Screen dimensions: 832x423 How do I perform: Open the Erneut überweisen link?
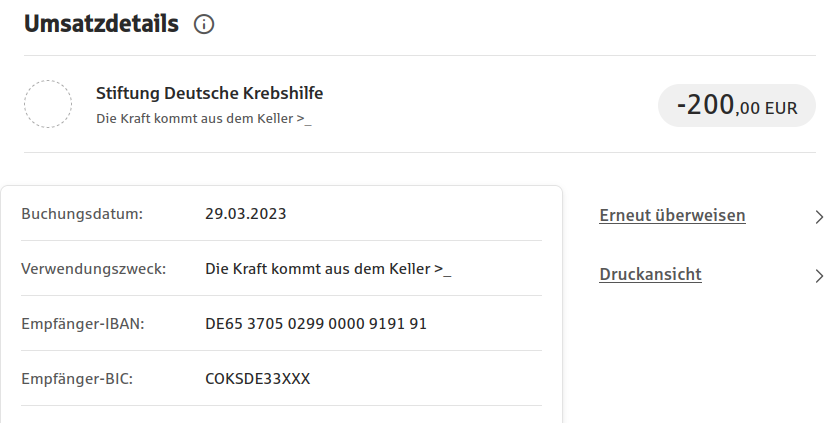pyautogui.click(x=672, y=216)
